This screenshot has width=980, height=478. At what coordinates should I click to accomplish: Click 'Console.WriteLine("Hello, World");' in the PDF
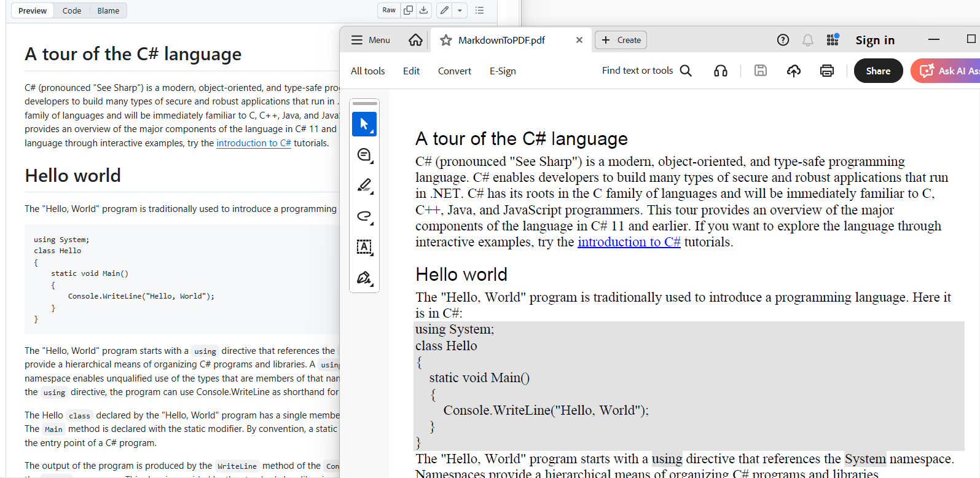(x=546, y=410)
